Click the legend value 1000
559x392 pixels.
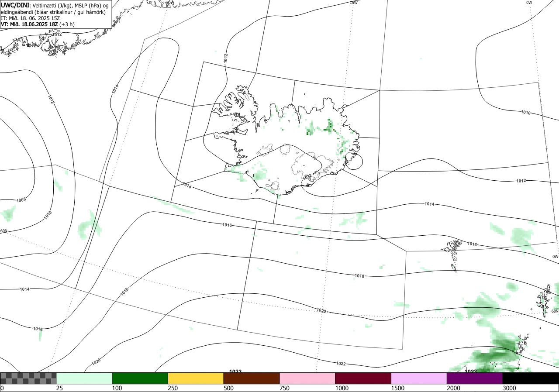(342, 388)
